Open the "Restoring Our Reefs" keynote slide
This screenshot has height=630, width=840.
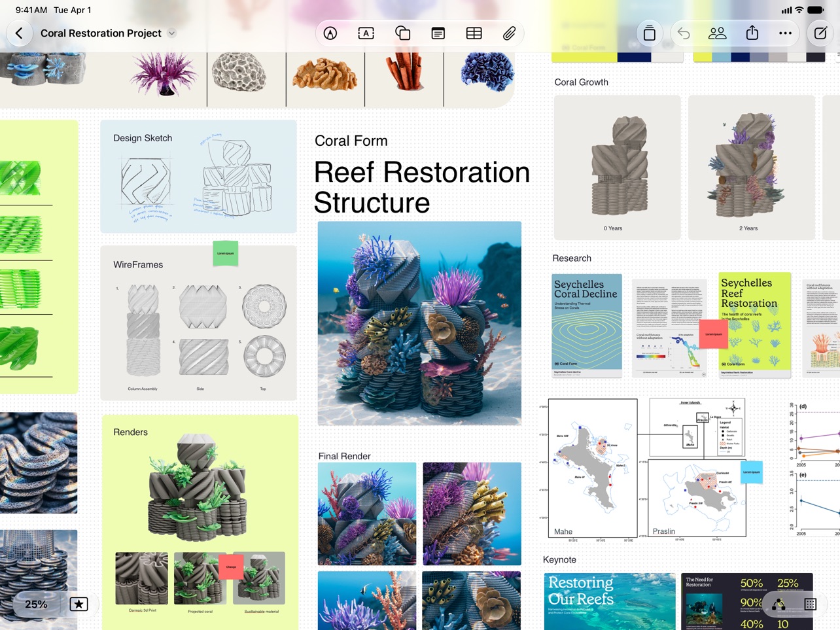(x=610, y=602)
